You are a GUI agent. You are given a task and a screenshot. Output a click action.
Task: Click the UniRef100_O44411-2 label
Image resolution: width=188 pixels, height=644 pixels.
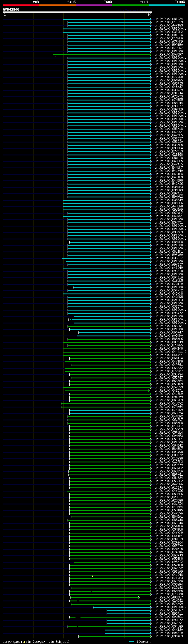coord(170,352)
